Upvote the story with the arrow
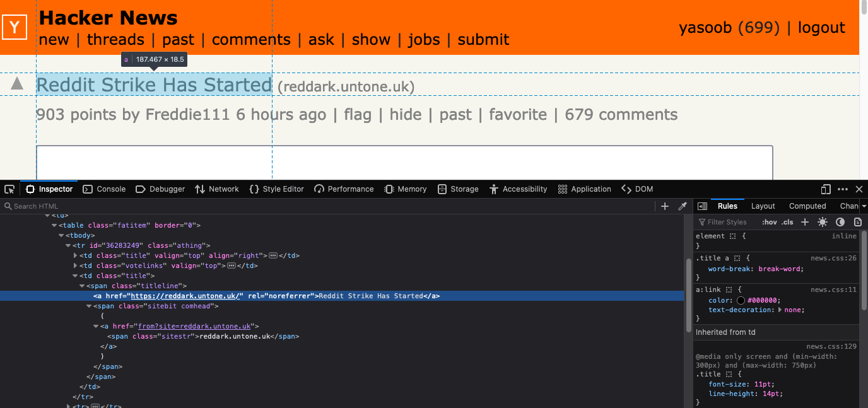The height and width of the screenshot is (408, 868). (17, 83)
